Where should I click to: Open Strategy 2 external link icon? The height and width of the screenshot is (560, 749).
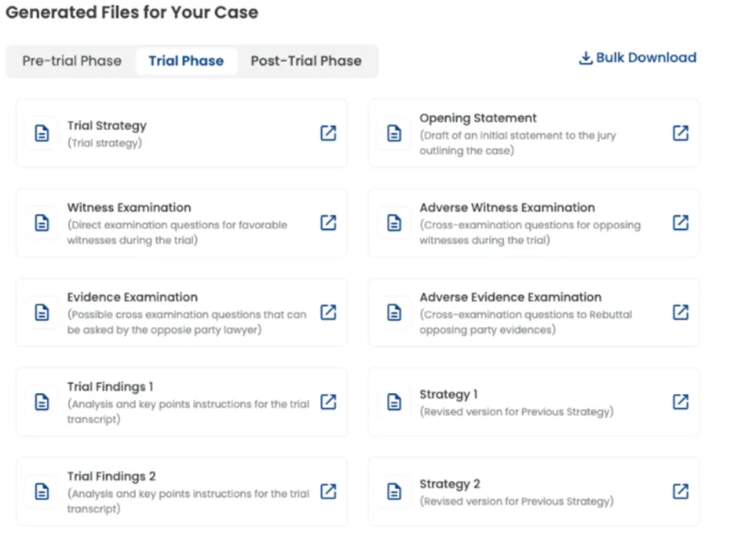(681, 491)
